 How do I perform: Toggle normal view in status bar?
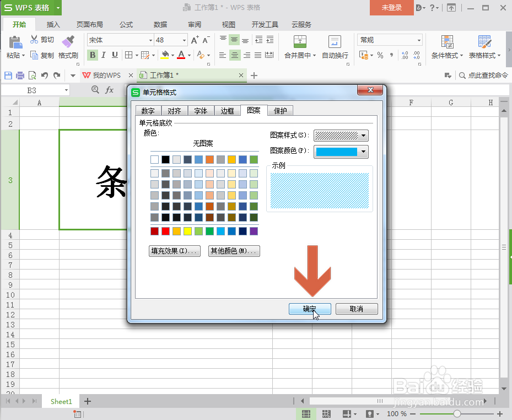pyautogui.click(x=306, y=414)
